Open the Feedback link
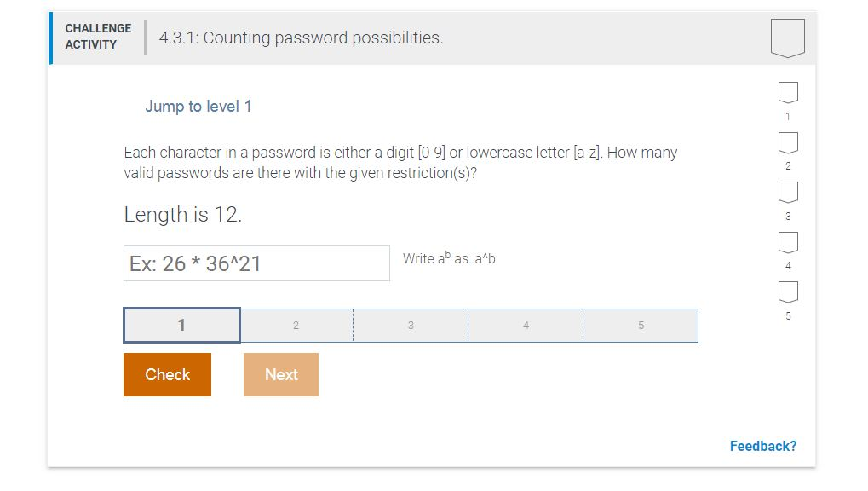This screenshot has height=491, width=868. (x=762, y=446)
